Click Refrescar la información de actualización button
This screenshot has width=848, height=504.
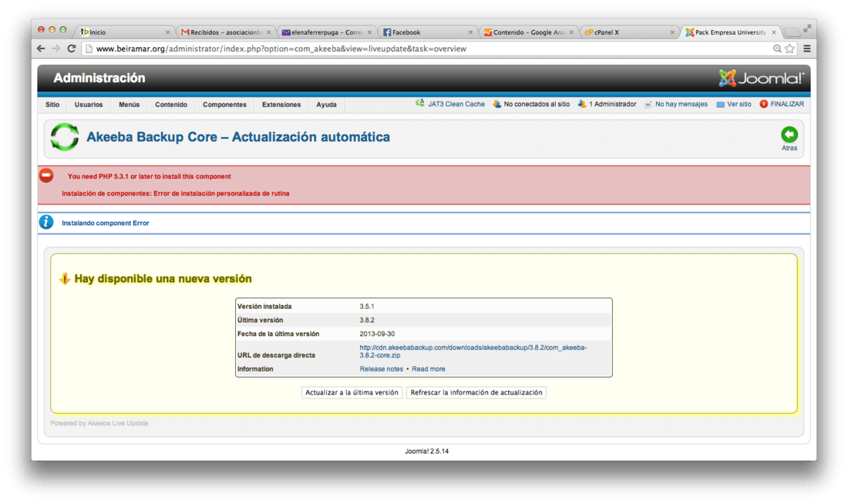click(x=476, y=392)
